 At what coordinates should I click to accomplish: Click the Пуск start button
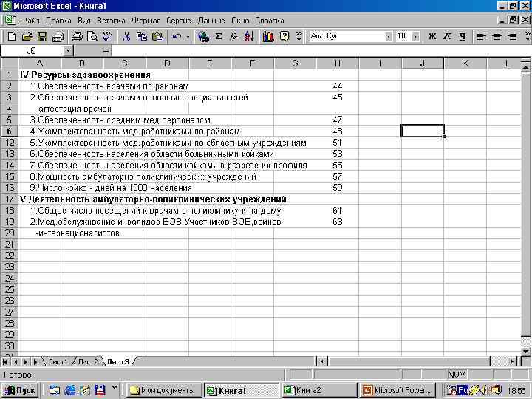(x=20, y=391)
